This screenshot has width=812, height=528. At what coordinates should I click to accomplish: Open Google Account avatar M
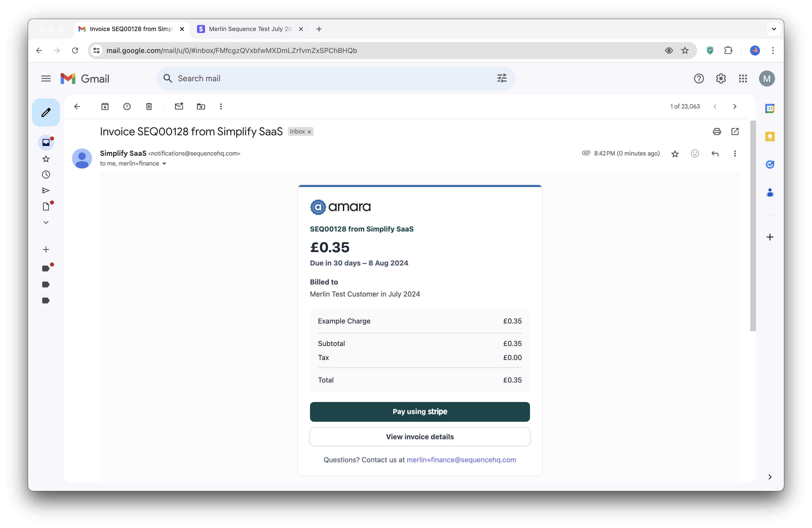coord(766,79)
